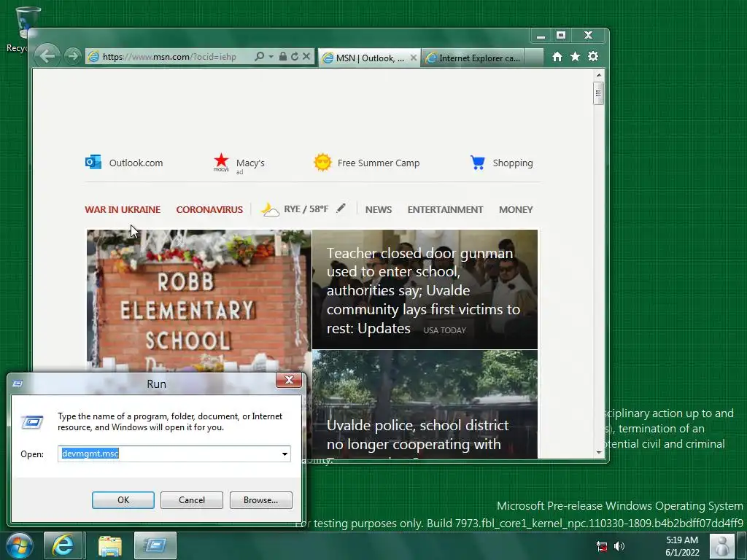Open the IE Tools gear menu
The image size is (747, 560).
[593, 57]
